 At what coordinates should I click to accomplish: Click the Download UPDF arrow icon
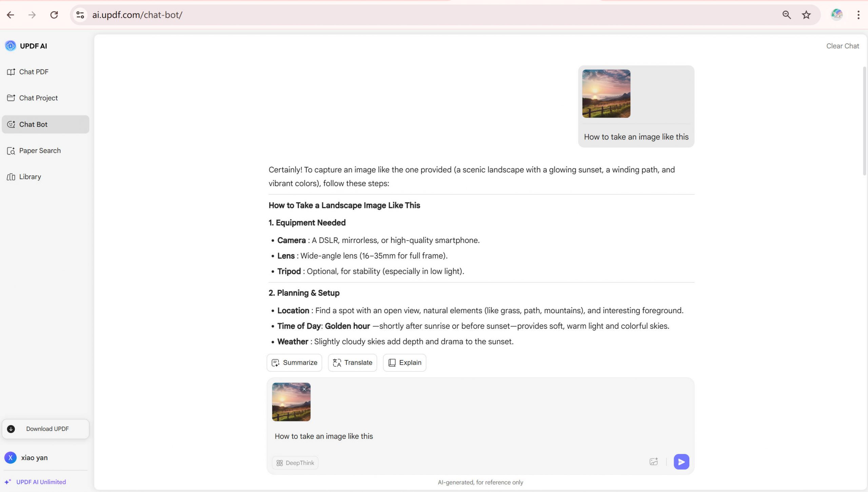tap(11, 429)
